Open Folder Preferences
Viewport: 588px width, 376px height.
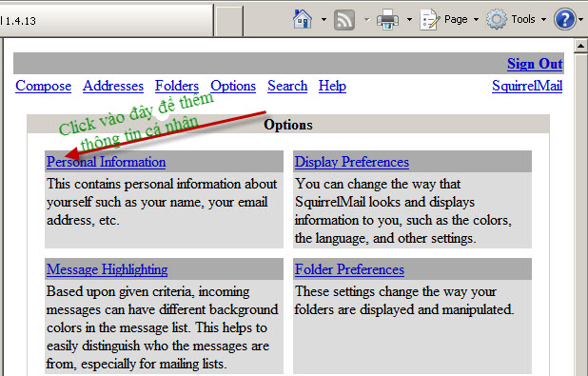coord(349,269)
